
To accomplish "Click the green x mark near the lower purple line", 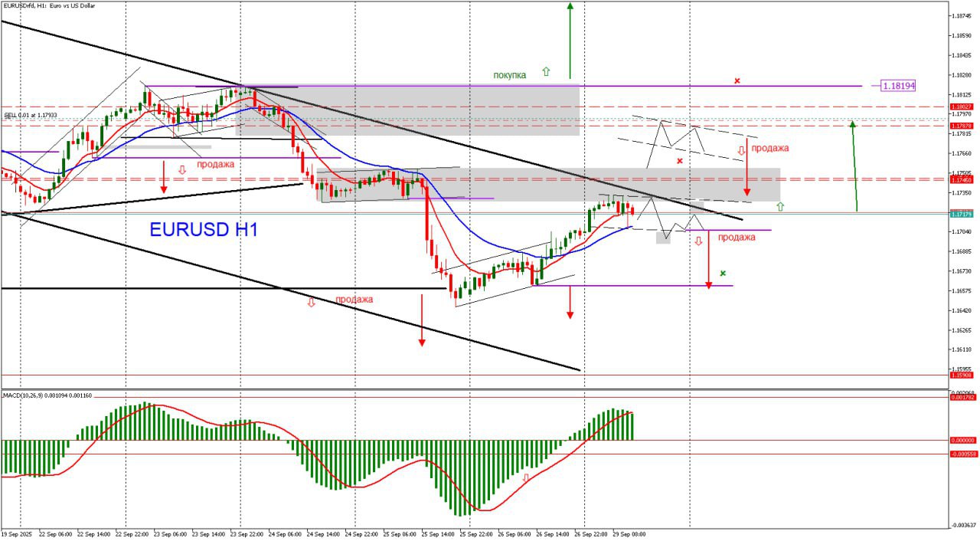I will coord(723,273).
